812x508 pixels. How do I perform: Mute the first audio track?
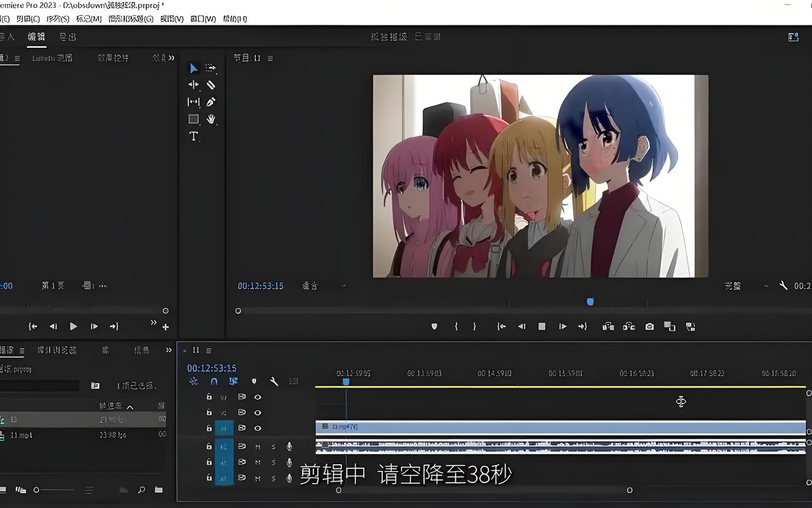[257, 446]
